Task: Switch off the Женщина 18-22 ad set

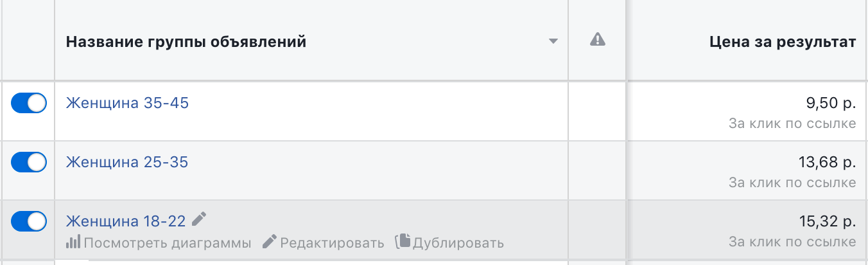Action: (x=29, y=221)
